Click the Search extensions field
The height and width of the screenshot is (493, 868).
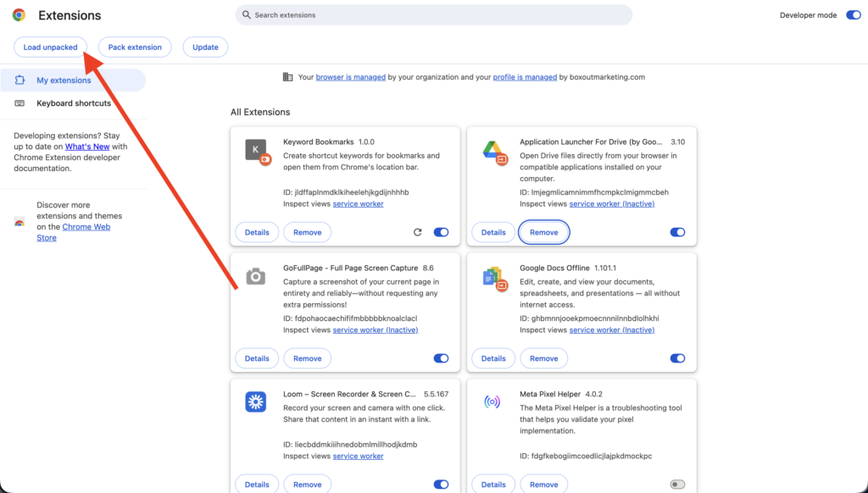coord(434,15)
